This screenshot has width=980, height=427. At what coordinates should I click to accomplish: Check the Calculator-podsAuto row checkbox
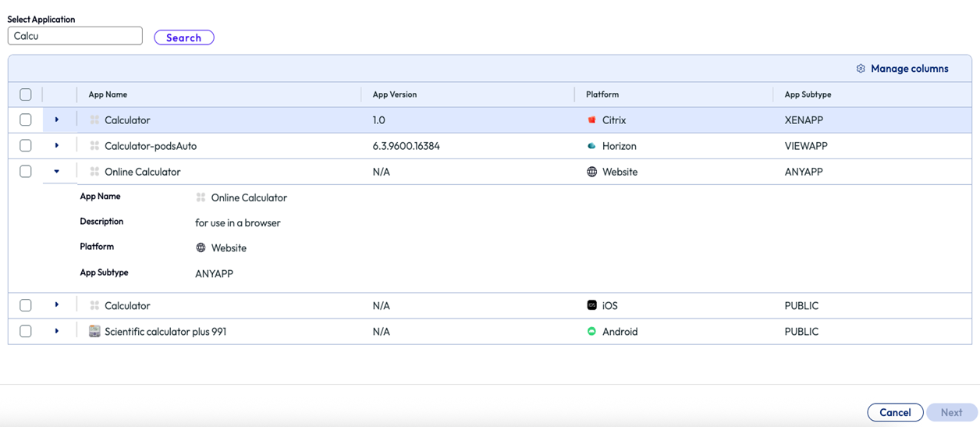(x=26, y=146)
